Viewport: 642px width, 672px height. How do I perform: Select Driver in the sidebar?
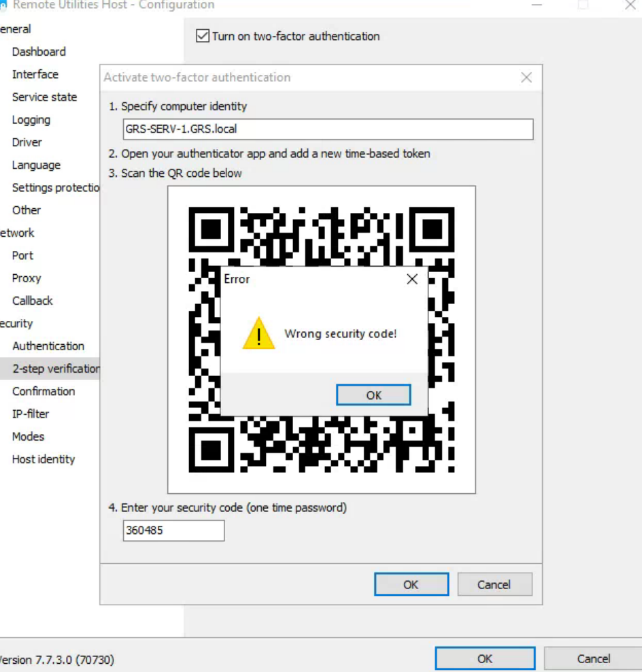[x=27, y=142]
